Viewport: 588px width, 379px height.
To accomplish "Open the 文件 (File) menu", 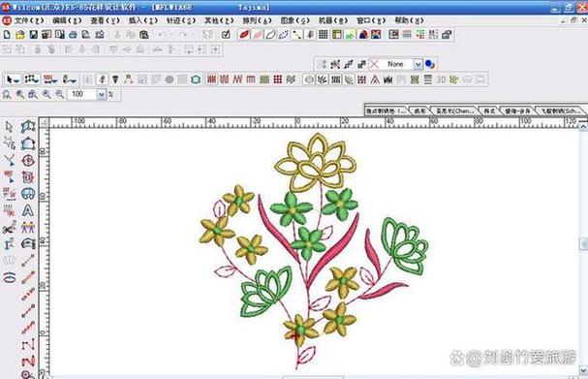I will click(x=29, y=20).
